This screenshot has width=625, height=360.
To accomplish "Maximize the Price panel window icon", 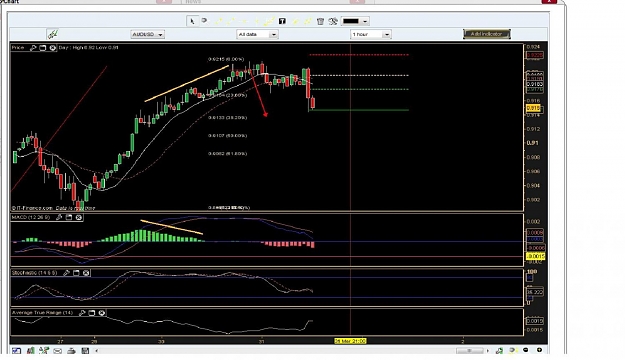I will (x=43, y=48).
